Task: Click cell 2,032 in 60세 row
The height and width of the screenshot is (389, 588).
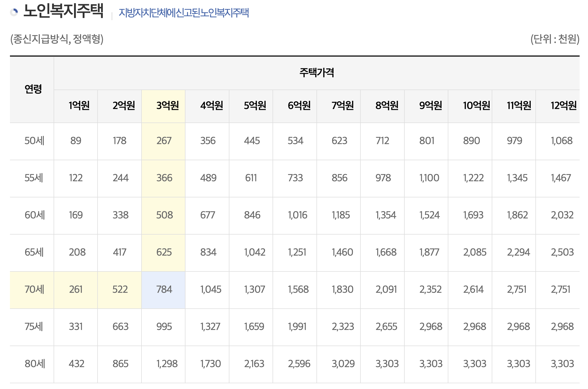Action: [x=562, y=215]
